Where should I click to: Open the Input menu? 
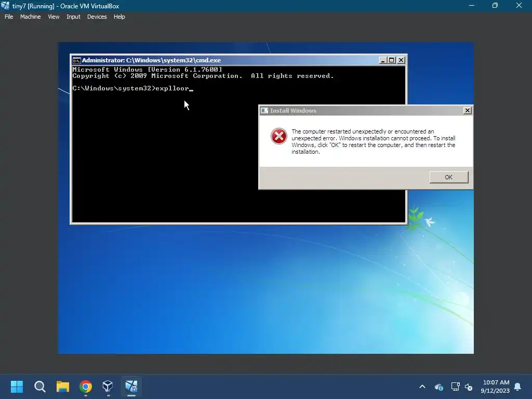pos(73,17)
